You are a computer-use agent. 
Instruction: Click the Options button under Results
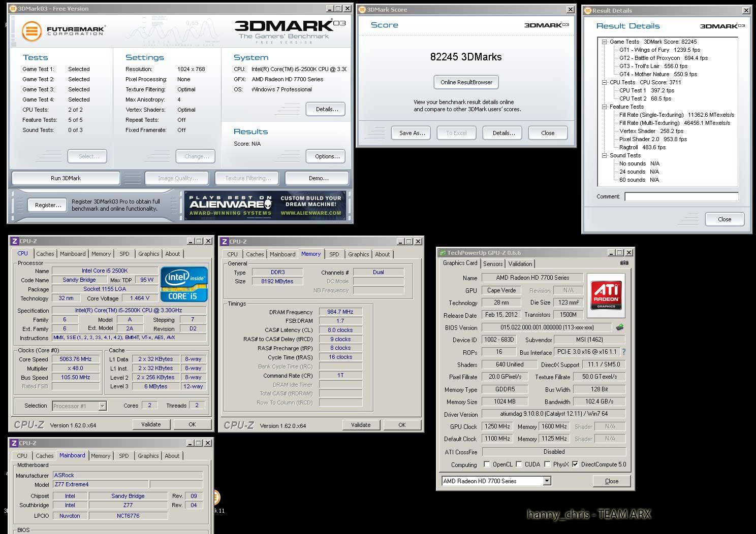click(x=327, y=156)
